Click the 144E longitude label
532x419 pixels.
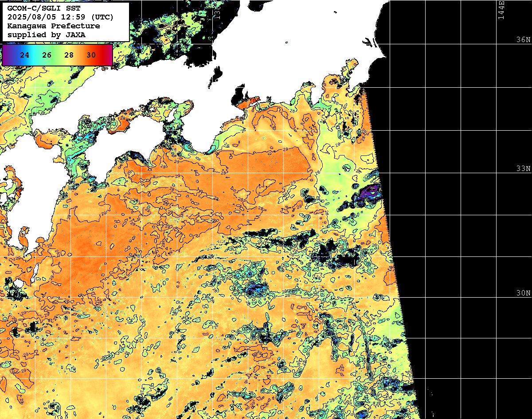(501, 10)
